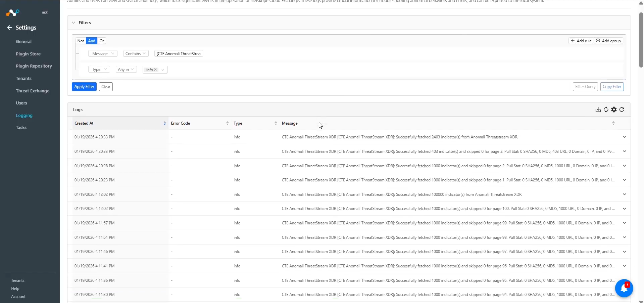Select Logging in the sidebar
The height and width of the screenshot is (303, 644).
[x=24, y=116]
